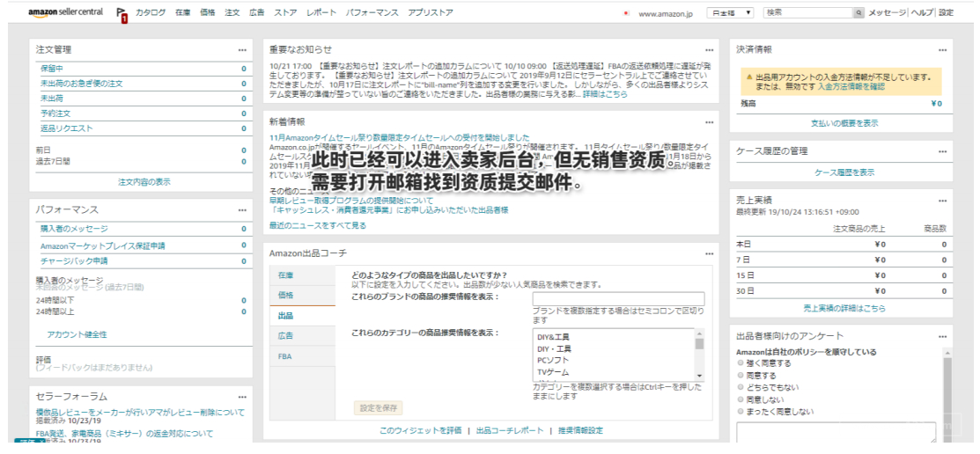
Task: Click ケース履歴を表示 link
Action: point(844,172)
